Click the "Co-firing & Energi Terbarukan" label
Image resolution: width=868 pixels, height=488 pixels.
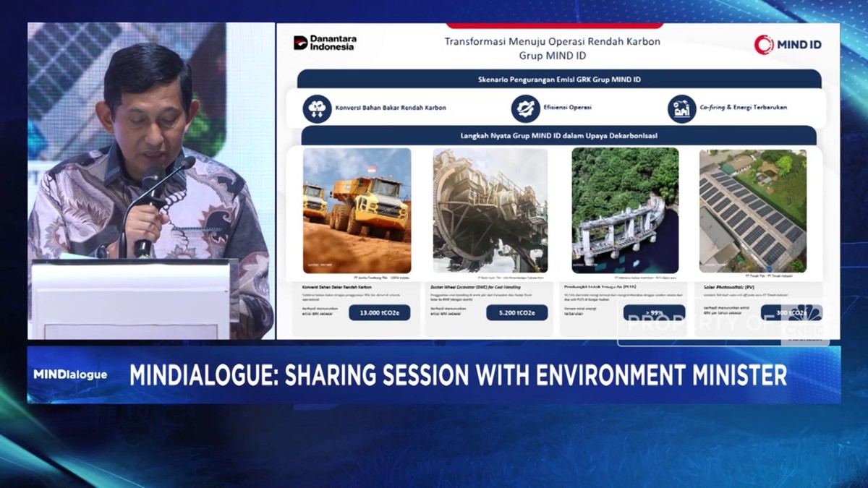click(x=744, y=108)
